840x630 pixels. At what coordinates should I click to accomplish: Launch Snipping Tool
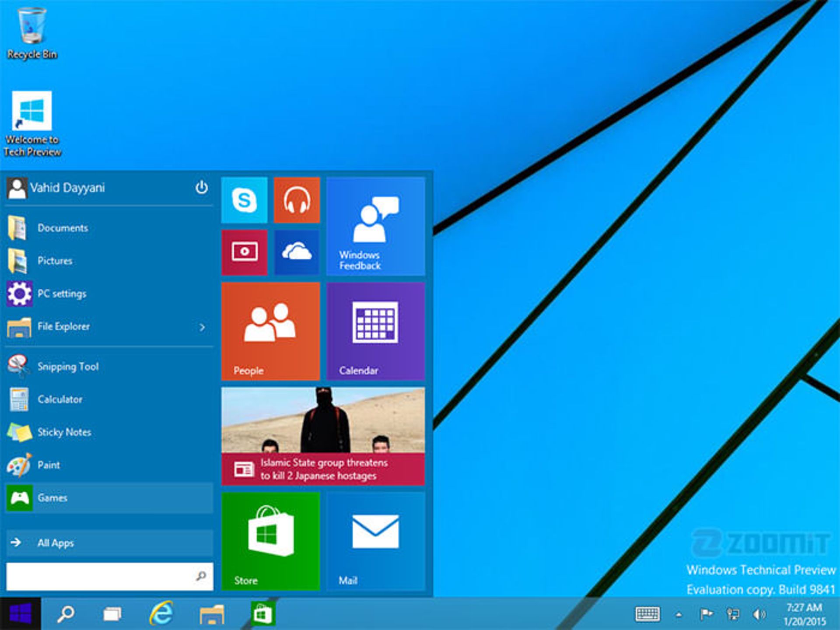(109, 367)
